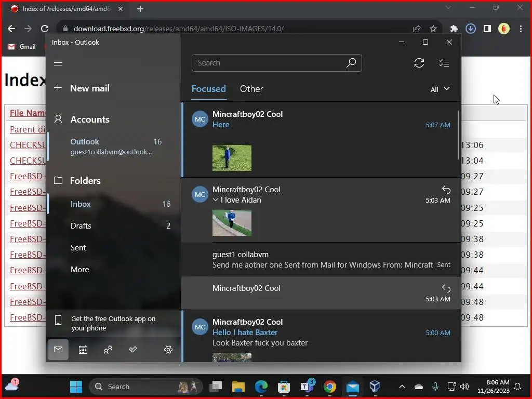
Task: Open the weather widget on the taskbar
Action: (x=11, y=386)
